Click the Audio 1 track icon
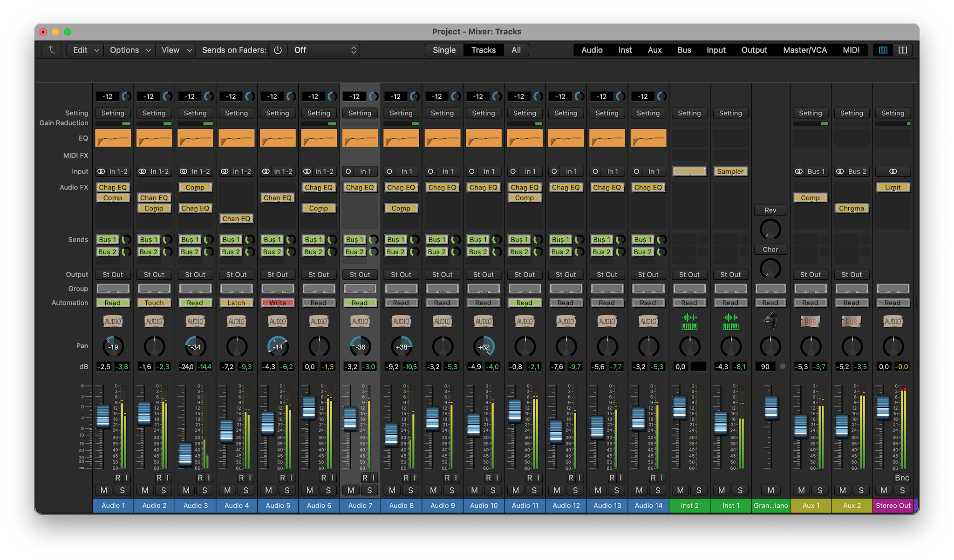 [113, 321]
